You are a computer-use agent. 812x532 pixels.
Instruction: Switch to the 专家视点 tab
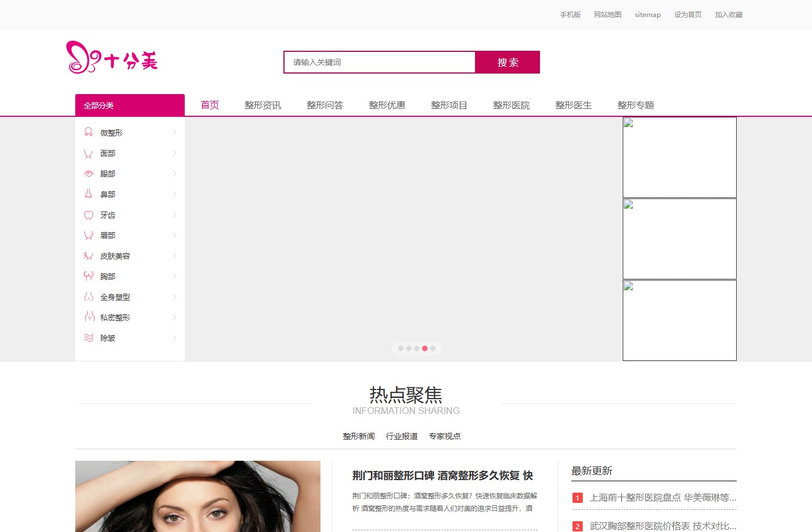(x=445, y=436)
